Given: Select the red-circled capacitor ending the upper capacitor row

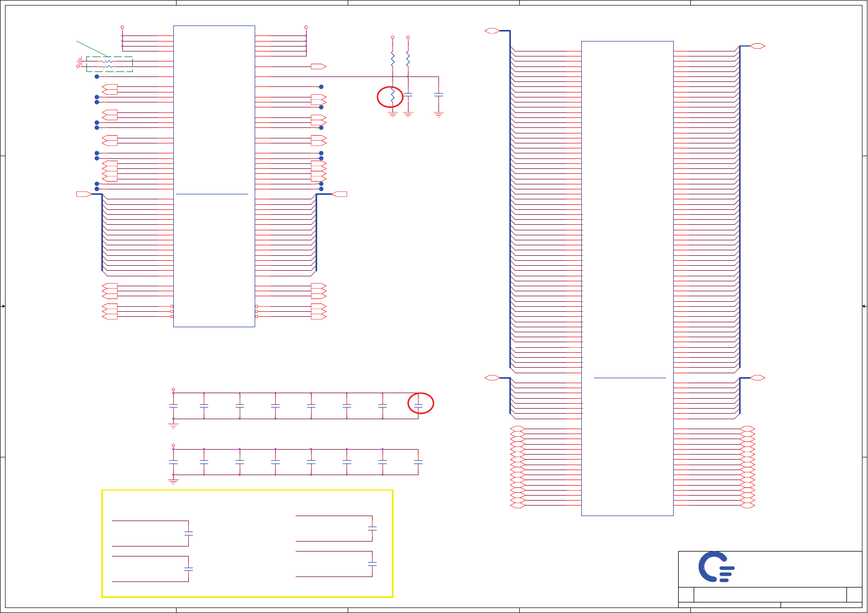Looking at the screenshot, I should pos(418,406).
